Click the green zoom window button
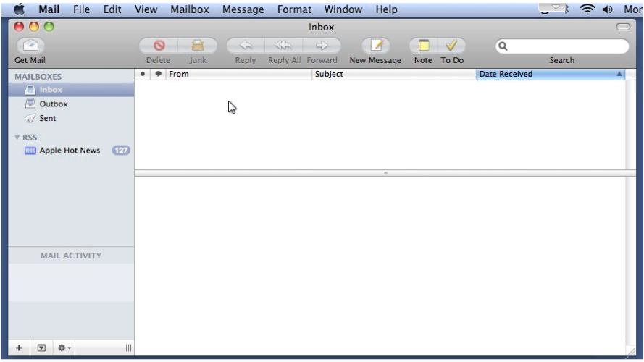 pos(49,27)
